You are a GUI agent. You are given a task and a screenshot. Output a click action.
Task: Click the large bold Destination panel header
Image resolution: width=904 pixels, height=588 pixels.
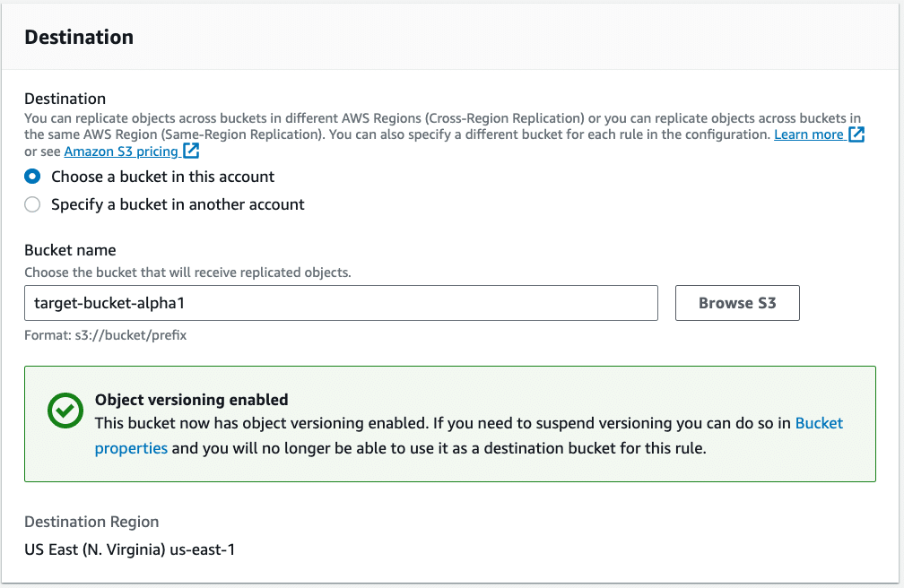click(x=79, y=37)
